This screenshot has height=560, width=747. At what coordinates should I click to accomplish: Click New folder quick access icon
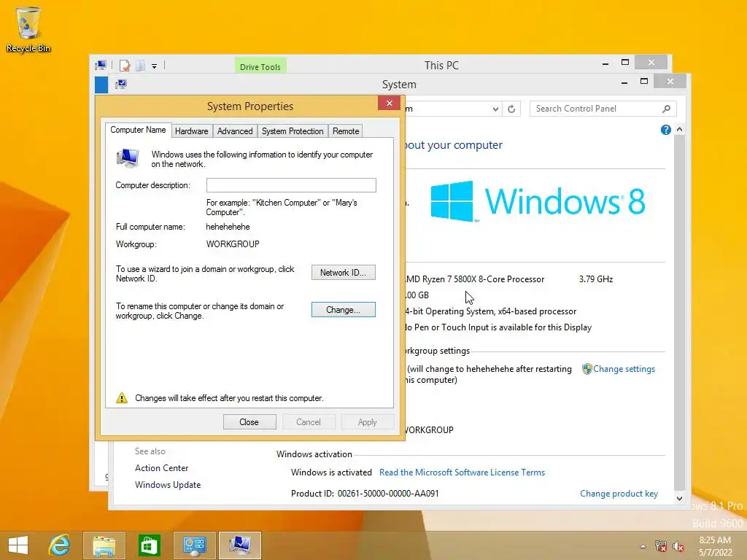click(140, 65)
